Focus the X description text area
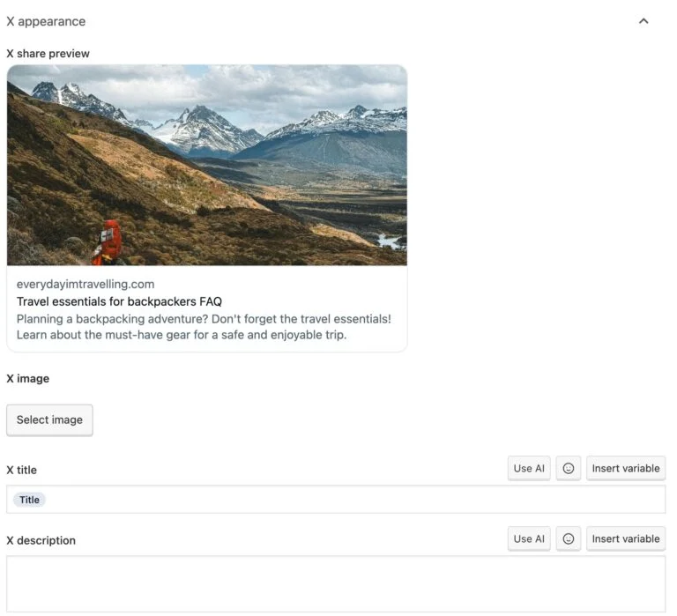 (x=336, y=583)
